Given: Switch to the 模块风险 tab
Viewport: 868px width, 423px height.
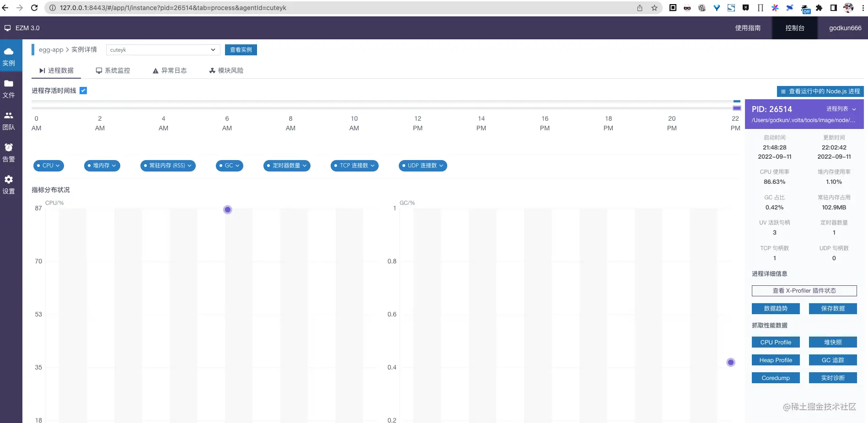Looking at the screenshot, I should [226, 70].
